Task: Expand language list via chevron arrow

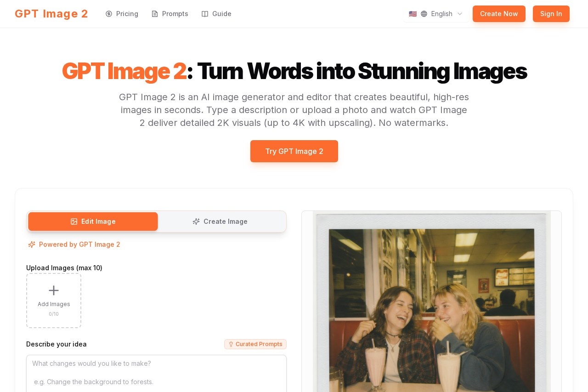Action: pos(460,14)
